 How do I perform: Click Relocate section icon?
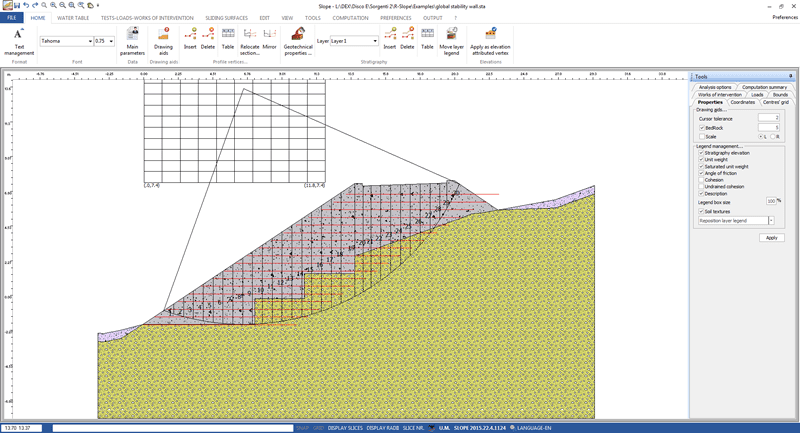pyautogui.click(x=249, y=40)
